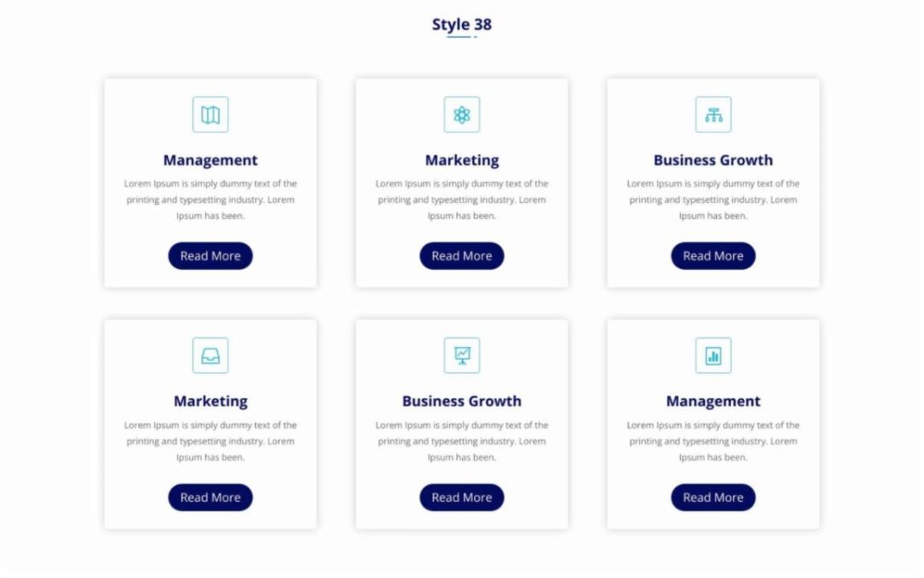Click the description text of top Marketing card
This screenshot has width=924, height=578.
pos(462,200)
